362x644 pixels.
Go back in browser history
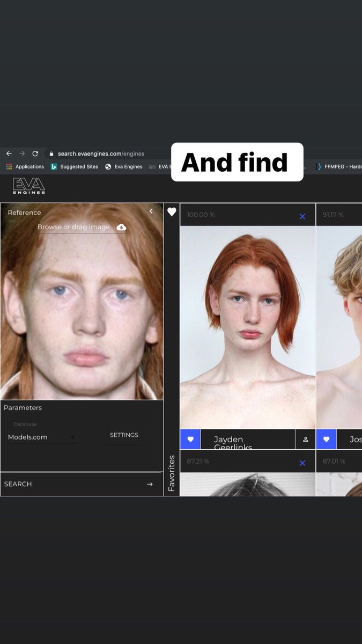(x=9, y=153)
